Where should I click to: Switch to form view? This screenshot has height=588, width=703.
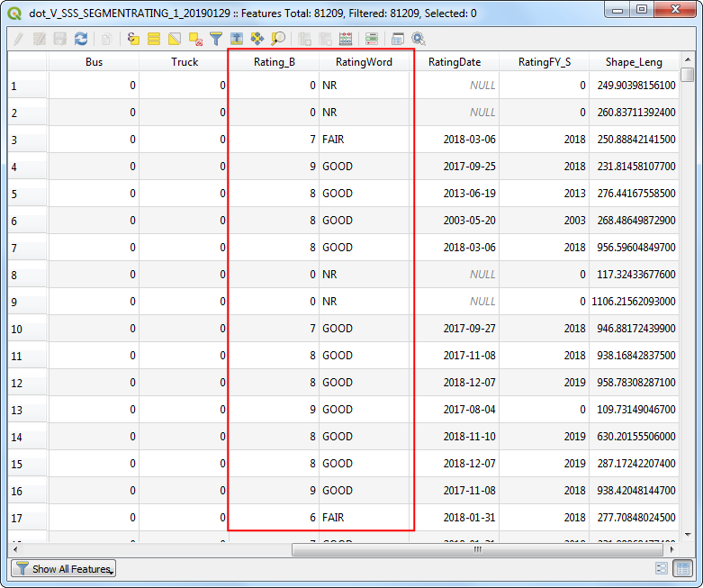662,569
